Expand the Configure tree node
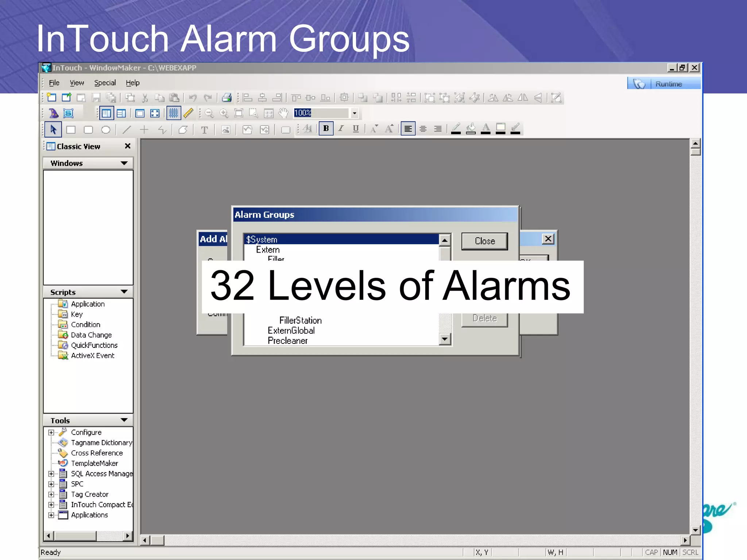Viewport: 747px width, 560px height. coord(51,432)
